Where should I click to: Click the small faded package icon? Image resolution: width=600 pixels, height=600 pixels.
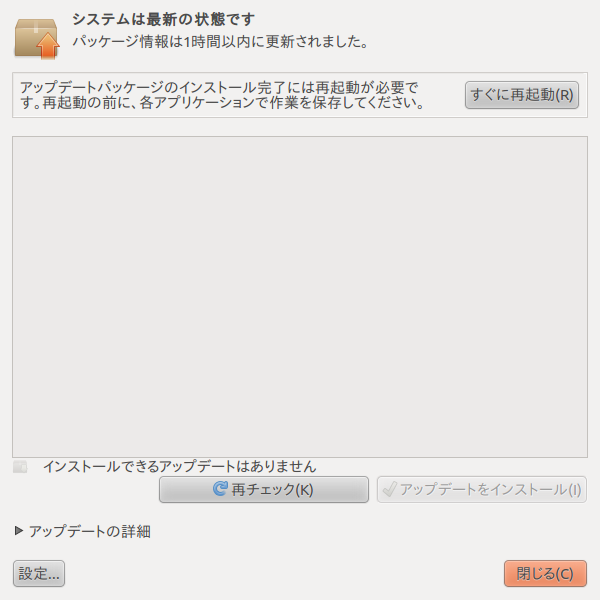(x=20, y=467)
